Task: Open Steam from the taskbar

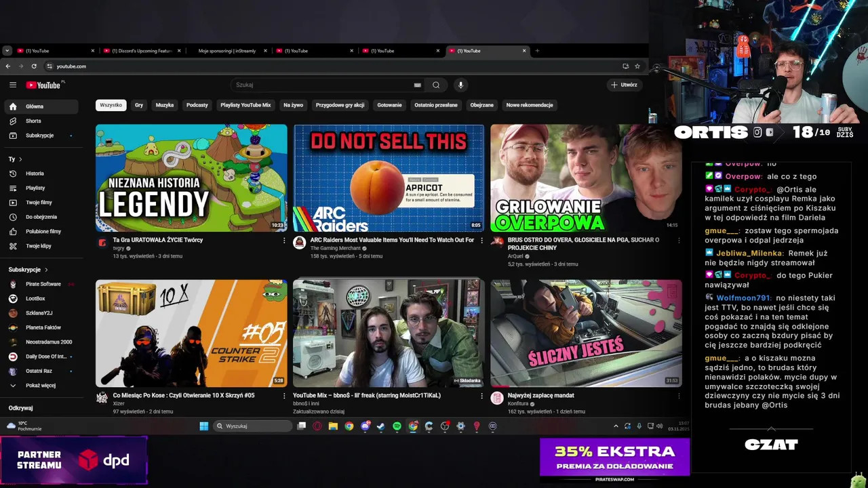Action: click(x=381, y=426)
